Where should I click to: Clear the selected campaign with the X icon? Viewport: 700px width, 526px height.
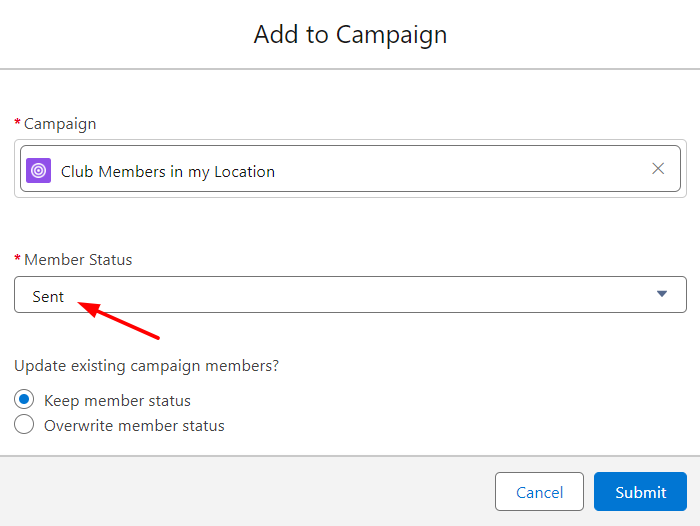click(658, 169)
